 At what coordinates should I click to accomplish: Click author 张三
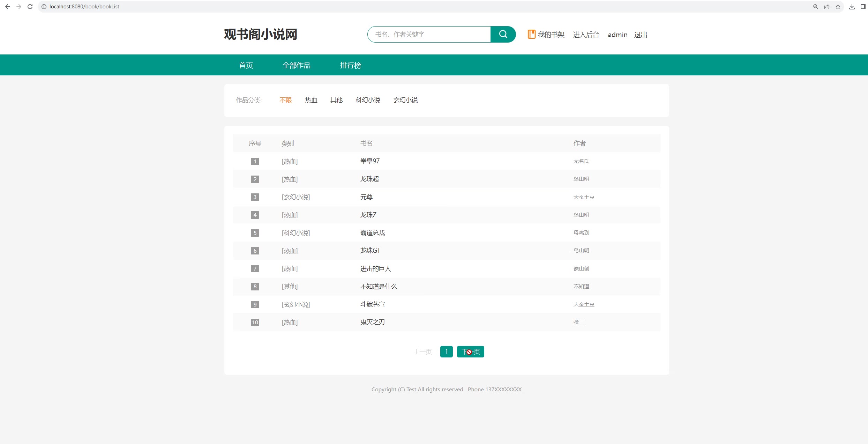click(578, 322)
